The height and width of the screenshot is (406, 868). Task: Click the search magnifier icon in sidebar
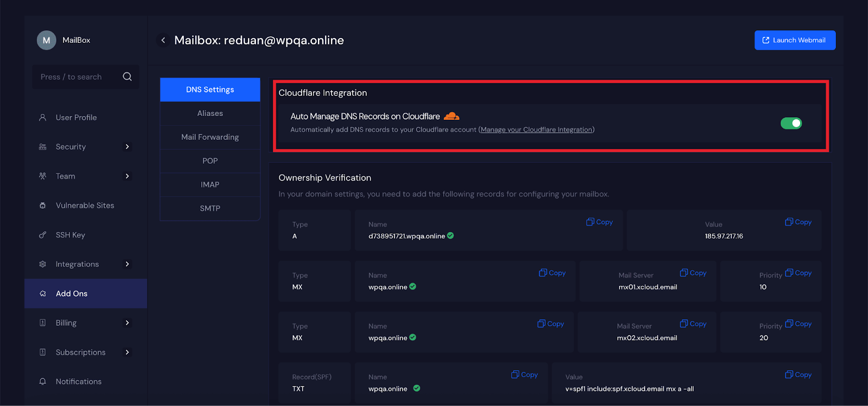pyautogui.click(x=127, y=77)
